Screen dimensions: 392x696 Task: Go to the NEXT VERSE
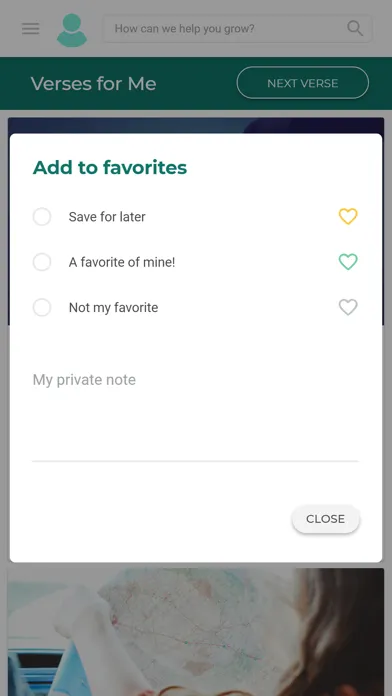[x=303, y=83]
